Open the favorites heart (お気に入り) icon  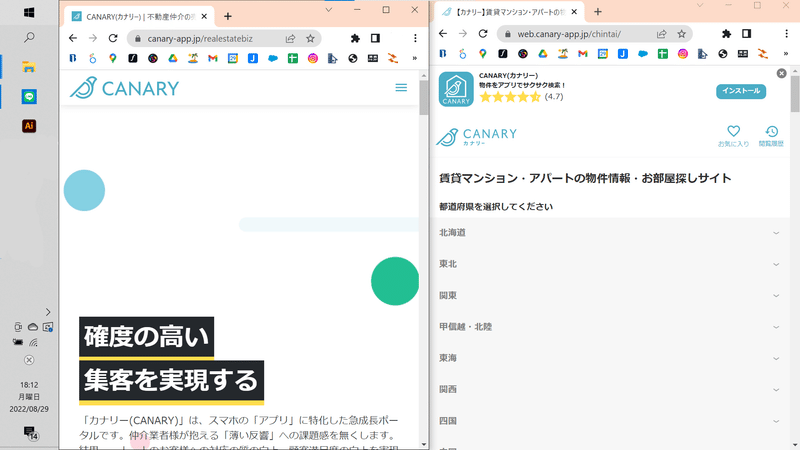pos(733,136)
